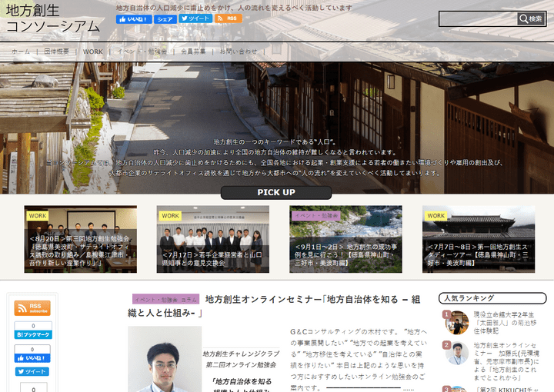Focus the search input field
Image resolution: width=554 pixels, height=392 pixels.
click(478, 18)
